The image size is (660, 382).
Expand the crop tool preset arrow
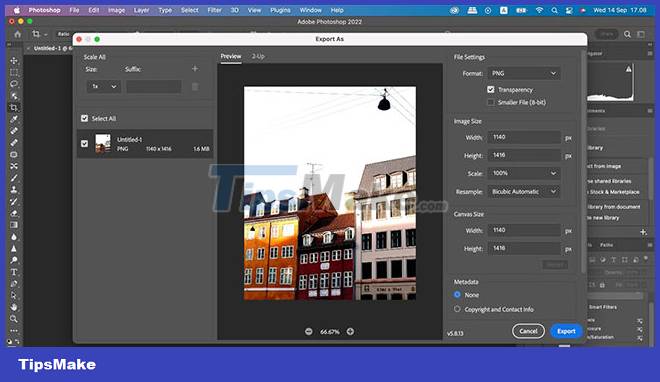click(x=45, y=34)
